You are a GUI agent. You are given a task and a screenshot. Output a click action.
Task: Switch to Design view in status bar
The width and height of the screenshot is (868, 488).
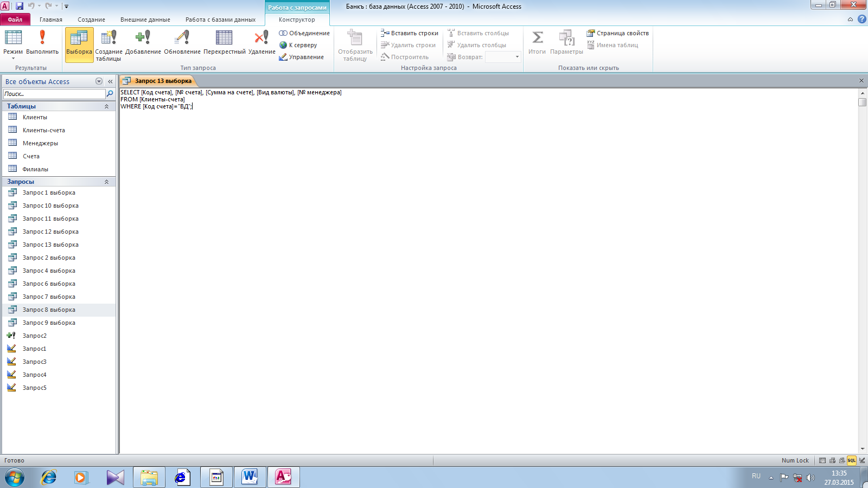(x=862, y=460)
